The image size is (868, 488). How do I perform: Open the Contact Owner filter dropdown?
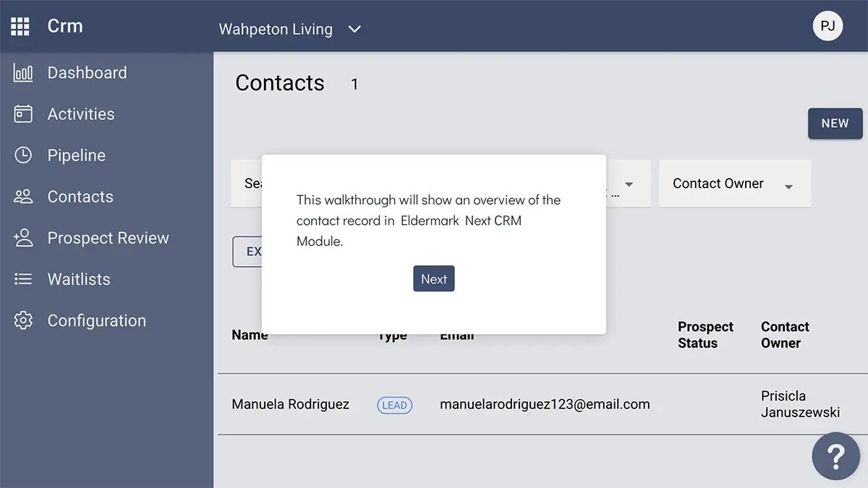[x=735, y=184]
